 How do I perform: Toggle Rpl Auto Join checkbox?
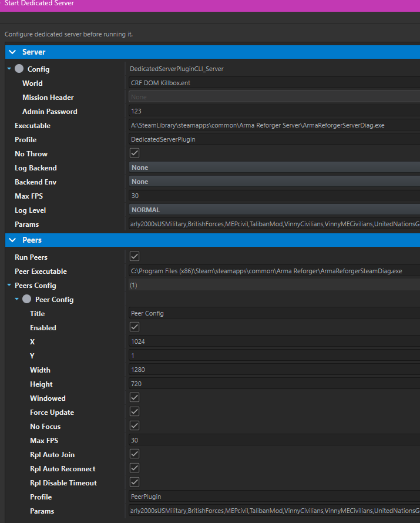135,454
